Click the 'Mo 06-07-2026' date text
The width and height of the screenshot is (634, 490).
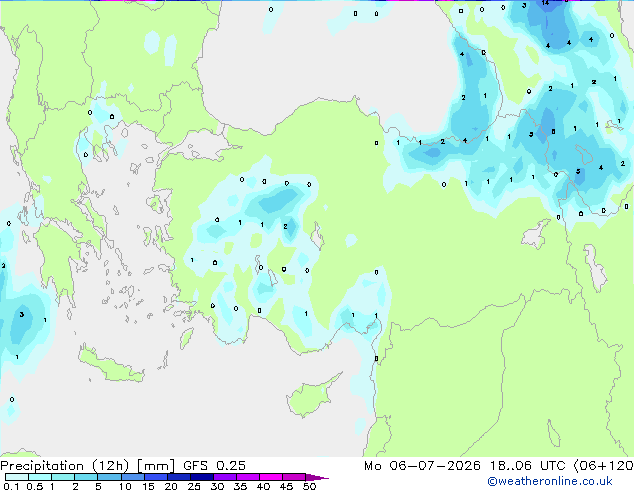pos(422,466)
